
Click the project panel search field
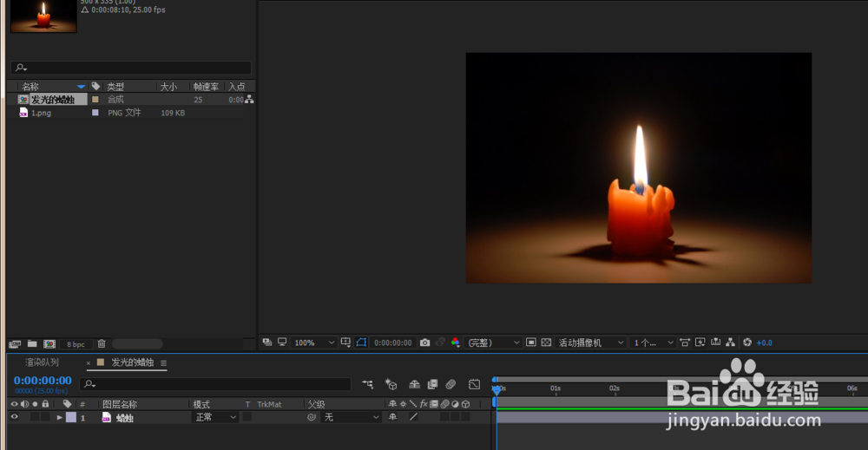coord(131,68)
